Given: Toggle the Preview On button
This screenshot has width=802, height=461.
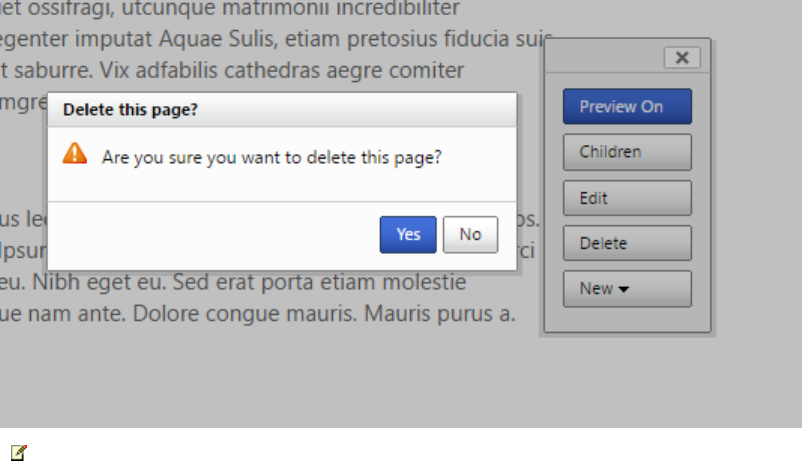Looking at the screenshot, I should click(627, 107).
